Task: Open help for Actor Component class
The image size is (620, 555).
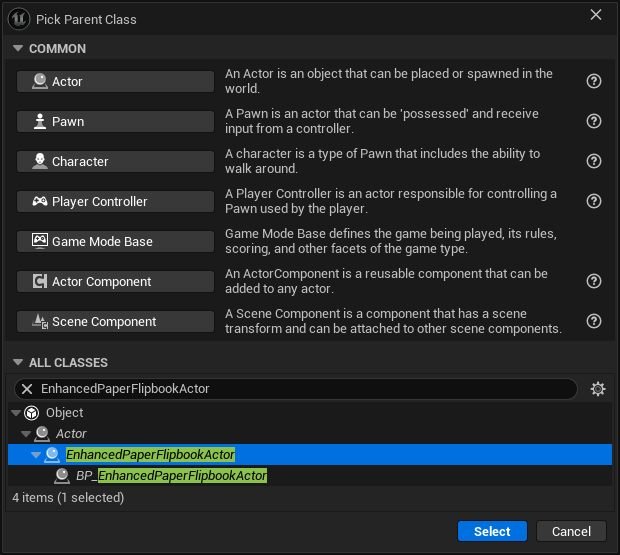Action: [x=594, y=281]
